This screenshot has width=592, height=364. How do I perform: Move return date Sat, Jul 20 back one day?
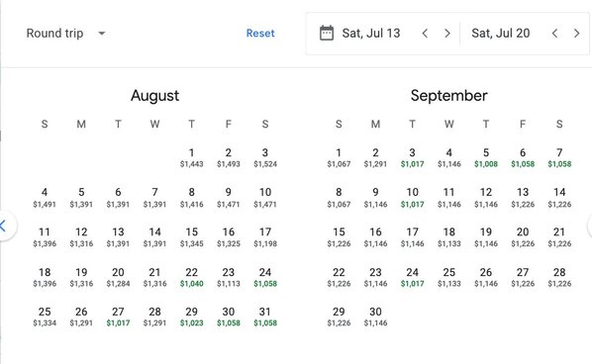554,34
